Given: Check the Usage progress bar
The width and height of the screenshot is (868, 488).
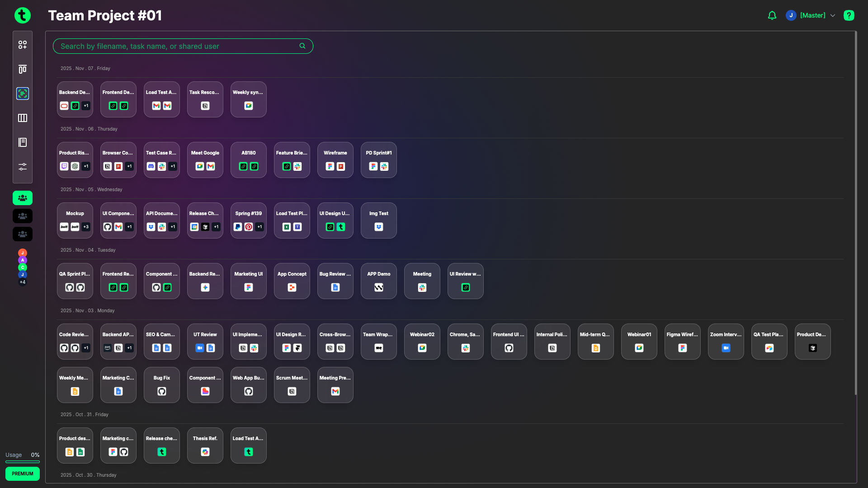Looking at the screenshot, I should [23, 462].
